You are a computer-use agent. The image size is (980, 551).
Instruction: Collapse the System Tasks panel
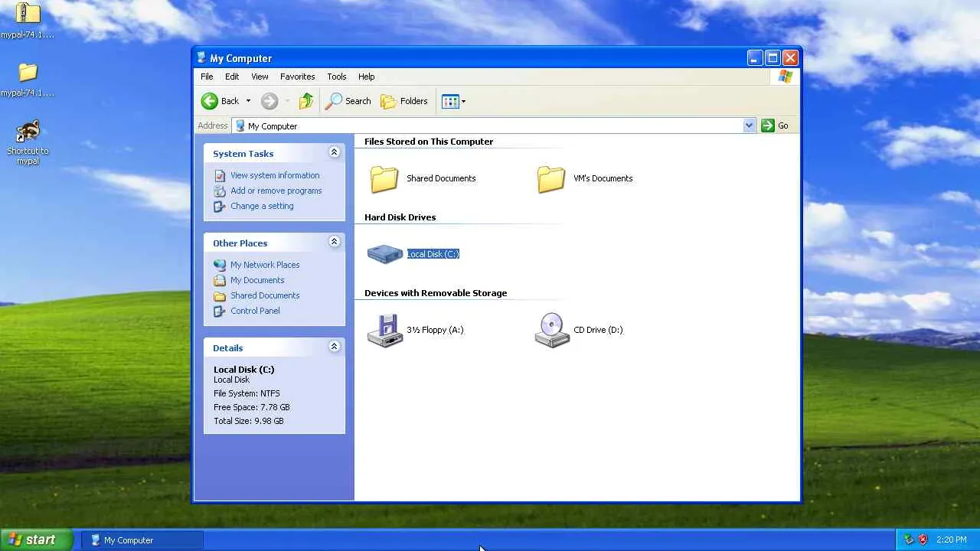334,153
